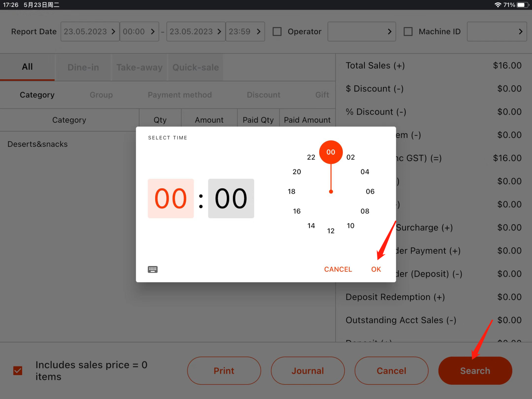Select hour 12 on the clock dial
The image size is (532, 399).
click(x=331, y=230)
